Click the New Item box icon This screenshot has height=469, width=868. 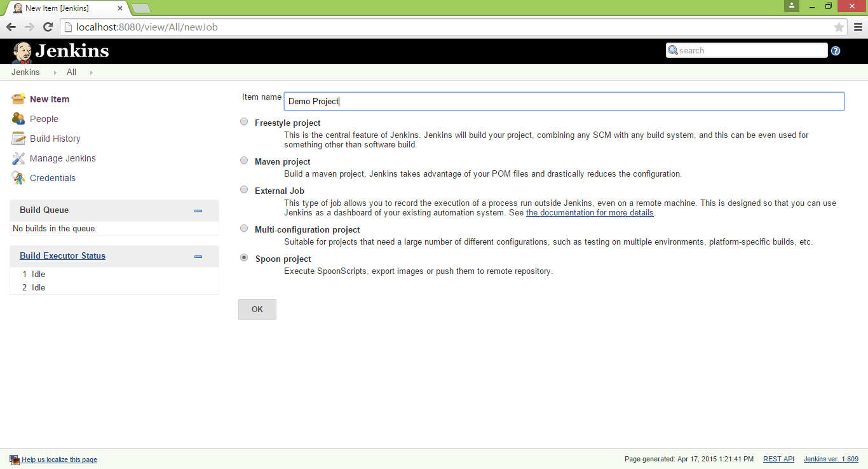[x=18, y=99]
